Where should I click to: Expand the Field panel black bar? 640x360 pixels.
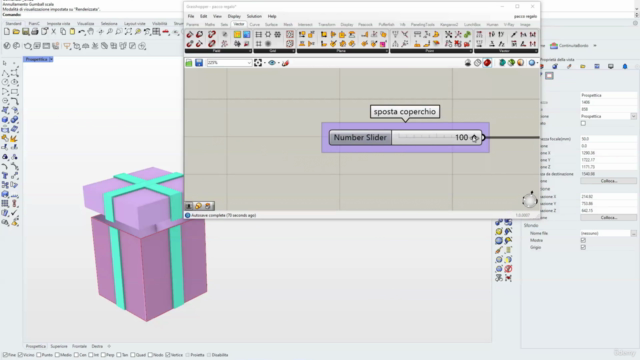click(x=218, y=51)
